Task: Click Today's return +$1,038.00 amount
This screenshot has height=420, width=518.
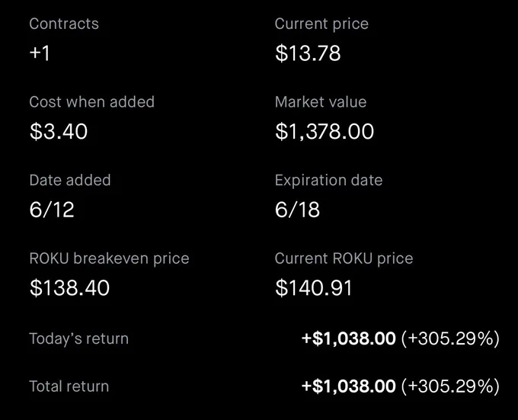Action: point(349,338)
